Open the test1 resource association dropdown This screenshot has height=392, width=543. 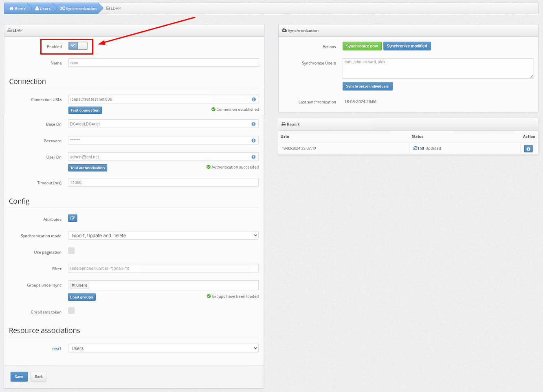click(x=163, y=348)
